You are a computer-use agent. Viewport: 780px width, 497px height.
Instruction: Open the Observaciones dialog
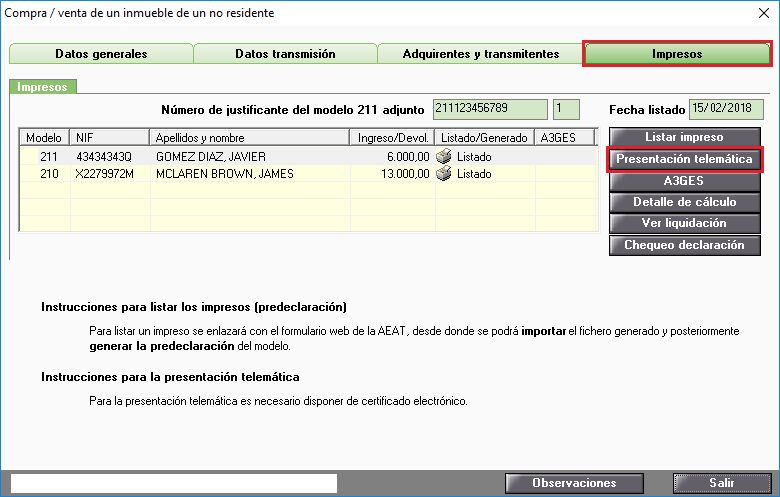[574, 483]
